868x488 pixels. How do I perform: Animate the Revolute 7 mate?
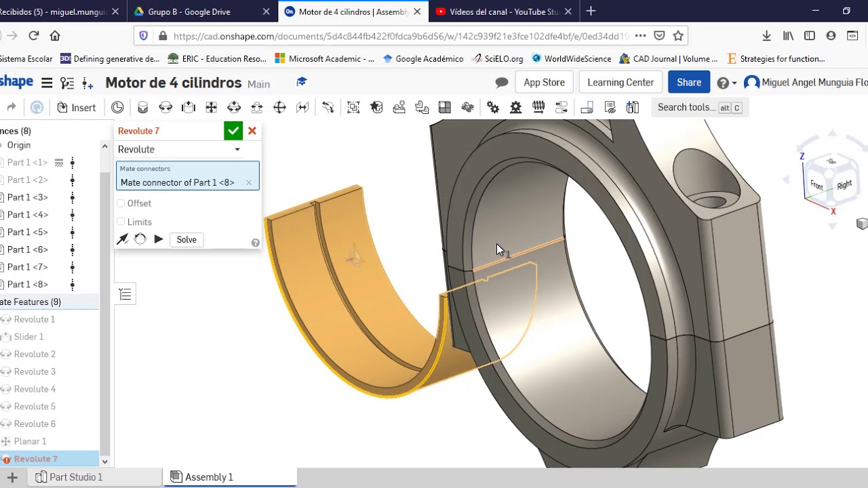pos(159,239)
